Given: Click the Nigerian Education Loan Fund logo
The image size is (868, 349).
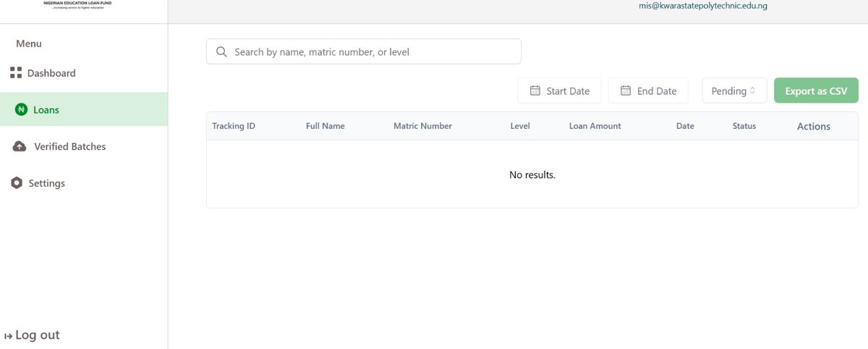Looking at the screenshot, I should pos(77,5).
